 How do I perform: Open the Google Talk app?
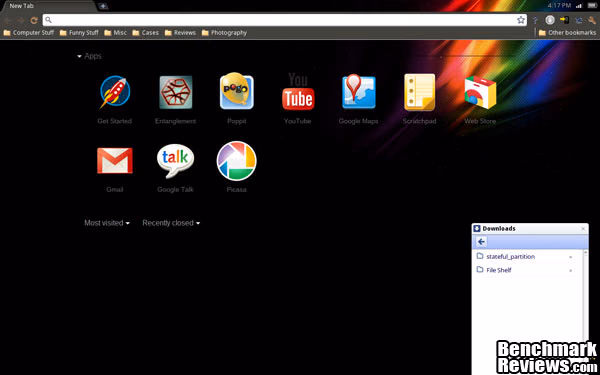(175, 161)
